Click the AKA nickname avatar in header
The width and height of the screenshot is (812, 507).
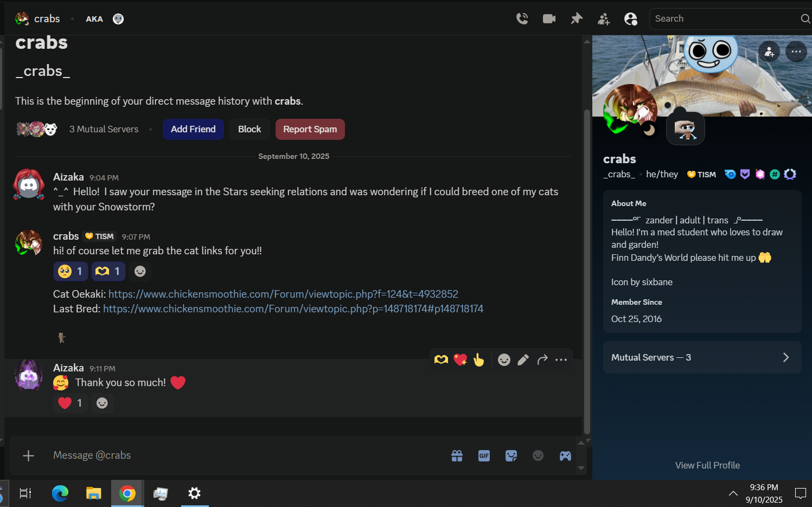click(118, 19)
